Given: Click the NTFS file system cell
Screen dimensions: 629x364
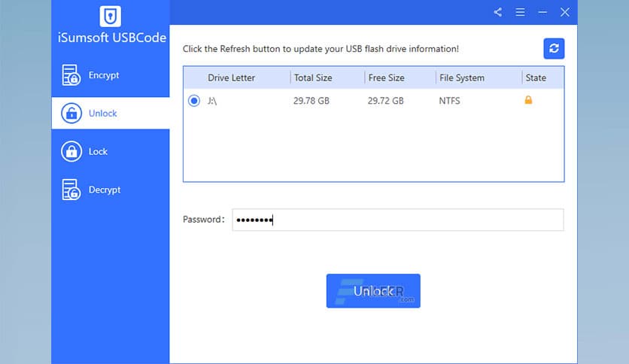Looking at the screenshot, I should 449,101.
